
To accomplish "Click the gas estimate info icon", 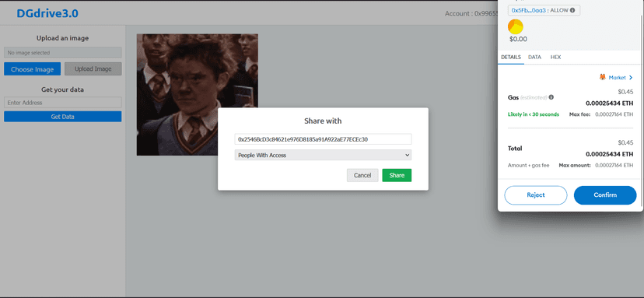I will 551,97.
